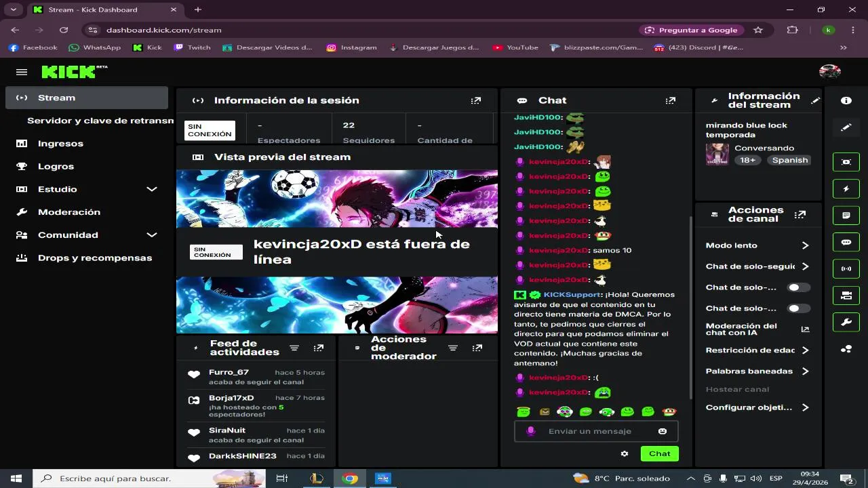
Task: Open the Configurar objetivo options arrow
Action: tap(805, 407)
